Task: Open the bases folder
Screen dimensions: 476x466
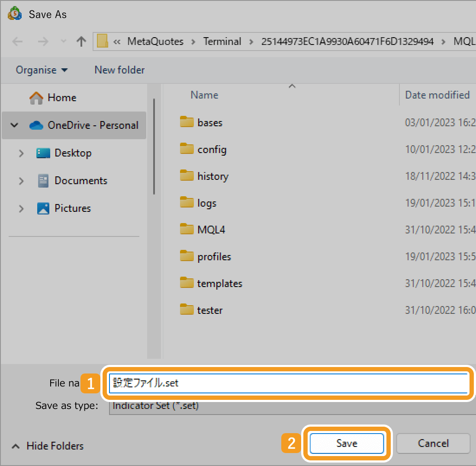Action: pos(209,122)
